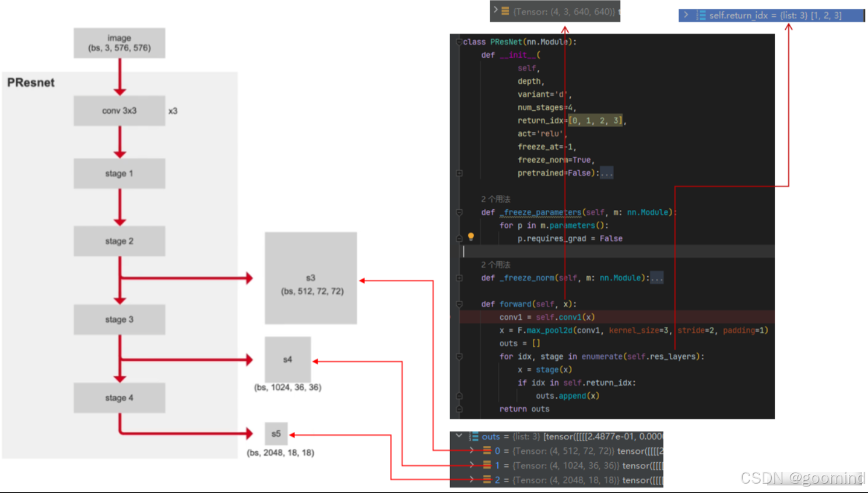Click list icon beside self.return_idx
This screenshot has width=868, height=493.
coord(701,16)
